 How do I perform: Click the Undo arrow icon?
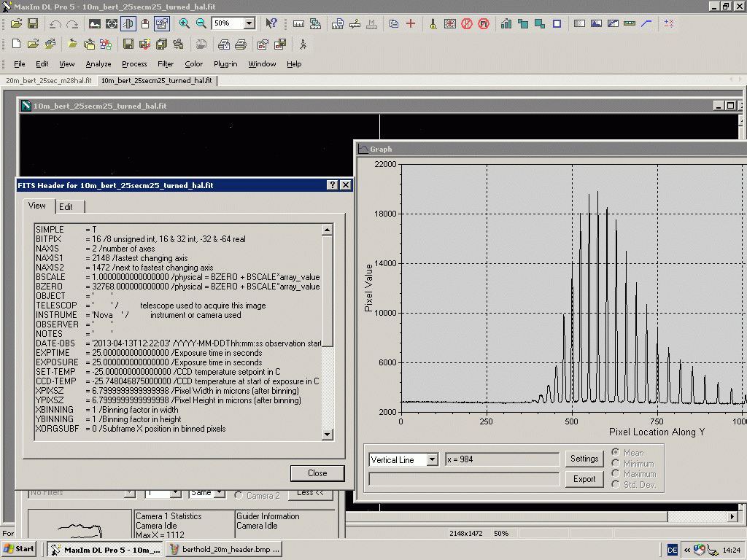click(55, 23)
